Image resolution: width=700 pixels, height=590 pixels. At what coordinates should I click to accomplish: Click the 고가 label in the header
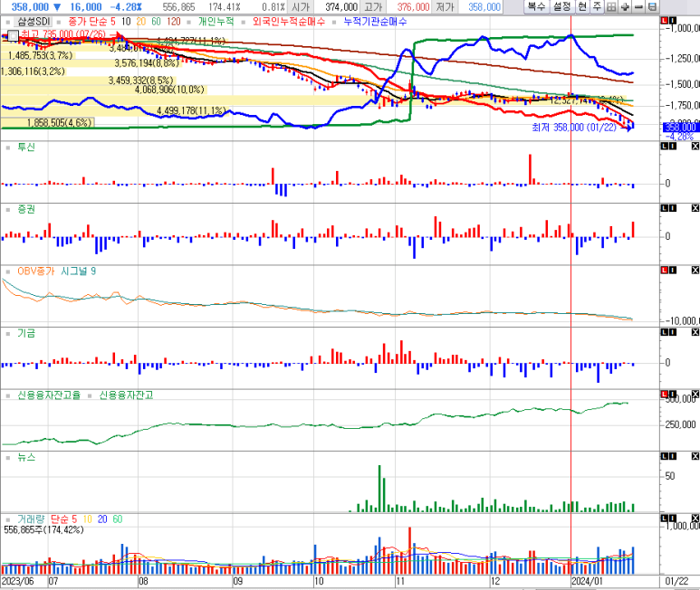click(x=373, y=6)
